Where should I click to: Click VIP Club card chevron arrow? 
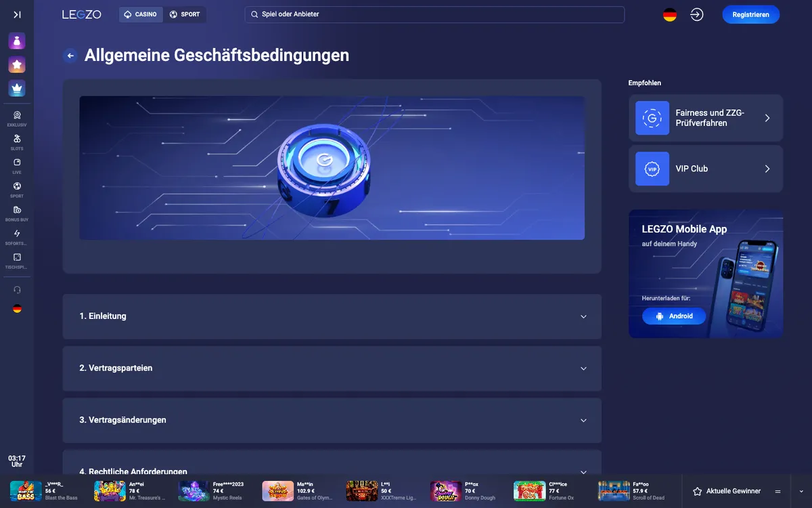point(767,169)
